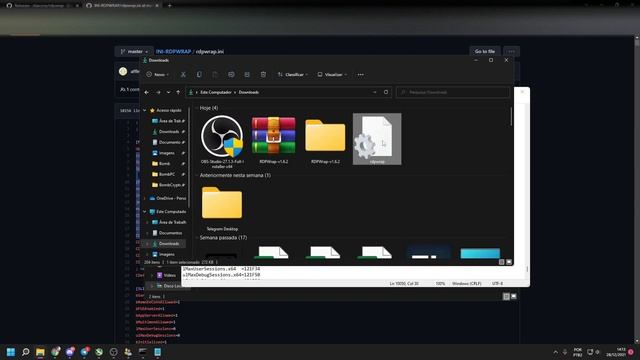This screenshot has width=640, height=360.
Task: Click UTF-8 encoding in Notepad status bar
Action: (498, 283)
